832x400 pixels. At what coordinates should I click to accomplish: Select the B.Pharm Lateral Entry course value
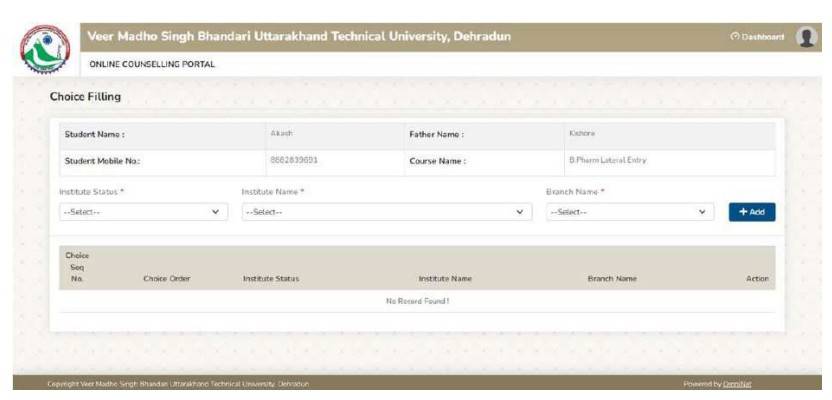pos(608,160)
